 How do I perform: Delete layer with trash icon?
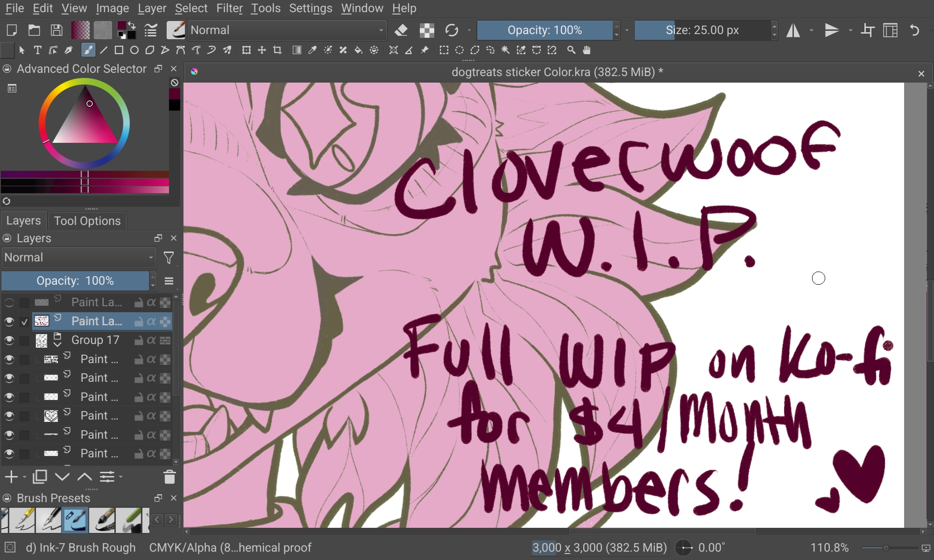coord(170,477)
